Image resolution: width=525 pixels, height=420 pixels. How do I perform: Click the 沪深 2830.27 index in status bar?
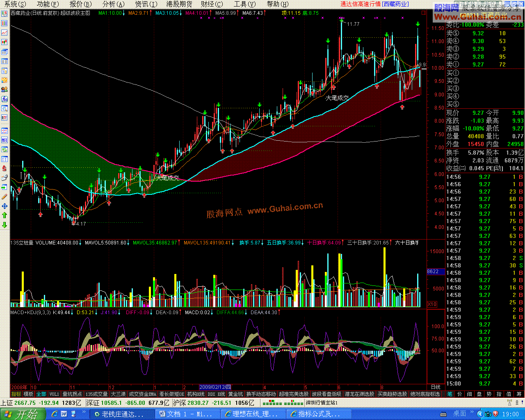tap(213, 403)
